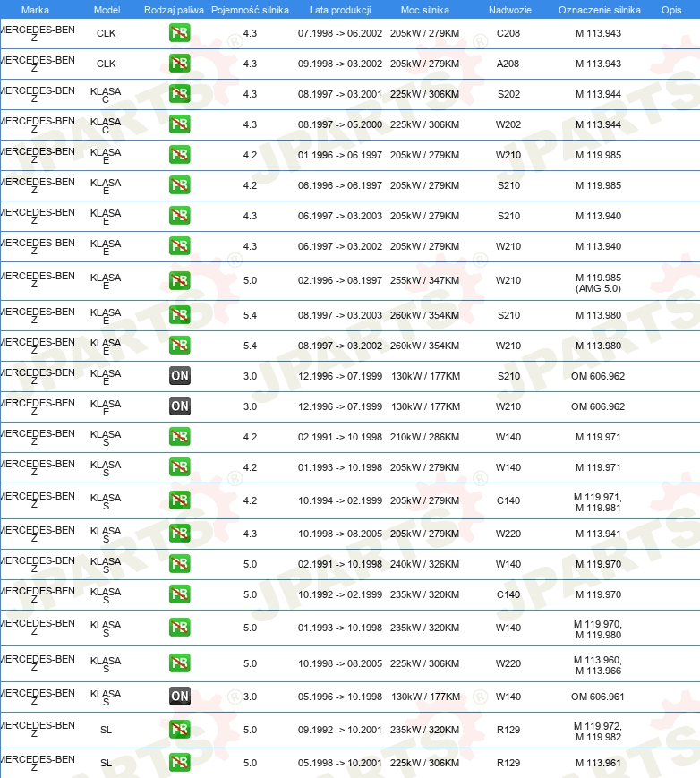
Task: Select engine code M 113.961
Action: pyautogui.click(x=598, y=763)
